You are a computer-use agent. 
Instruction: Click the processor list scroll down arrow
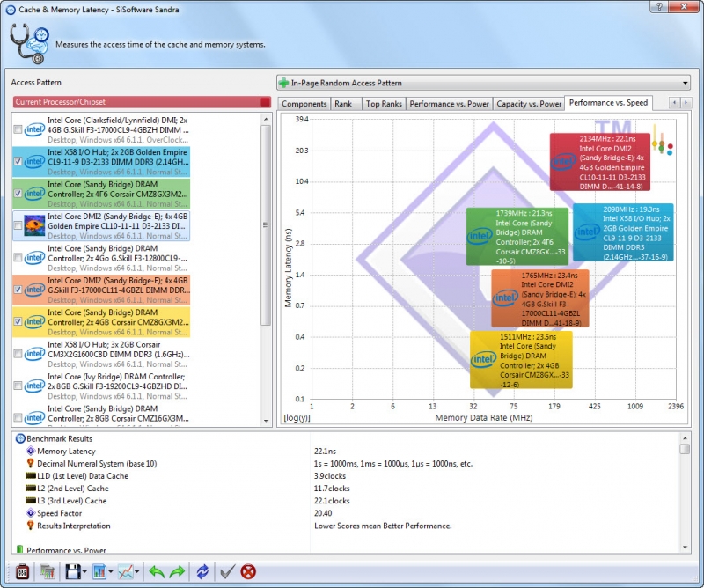(266, 421)
